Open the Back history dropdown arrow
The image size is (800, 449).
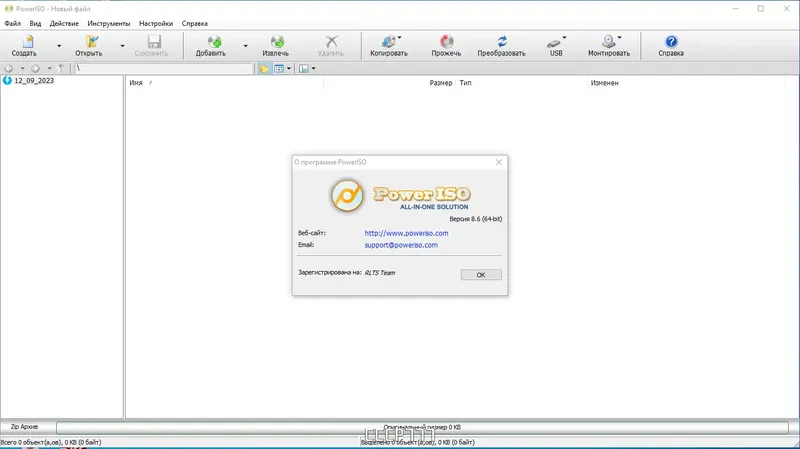[22, 68]
